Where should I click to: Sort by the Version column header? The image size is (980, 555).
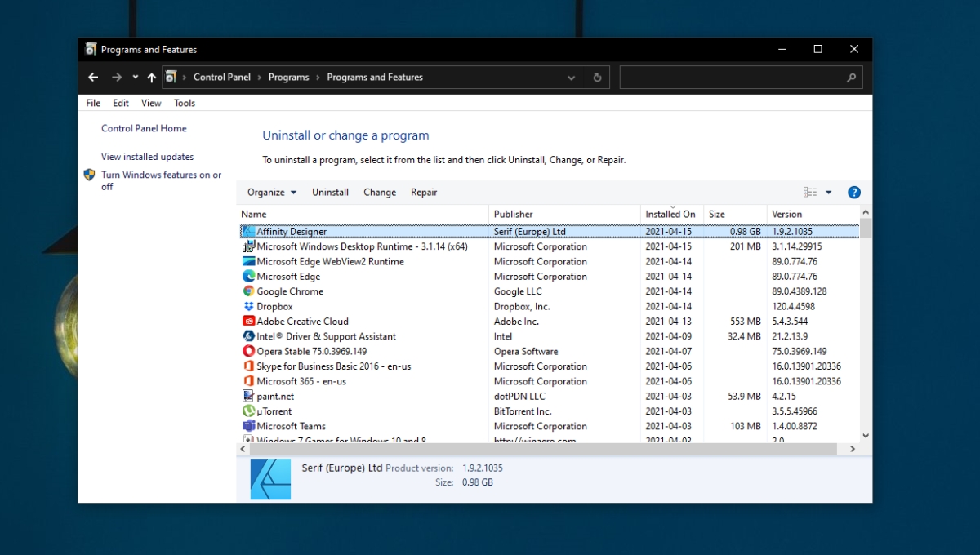click(813, 214)
